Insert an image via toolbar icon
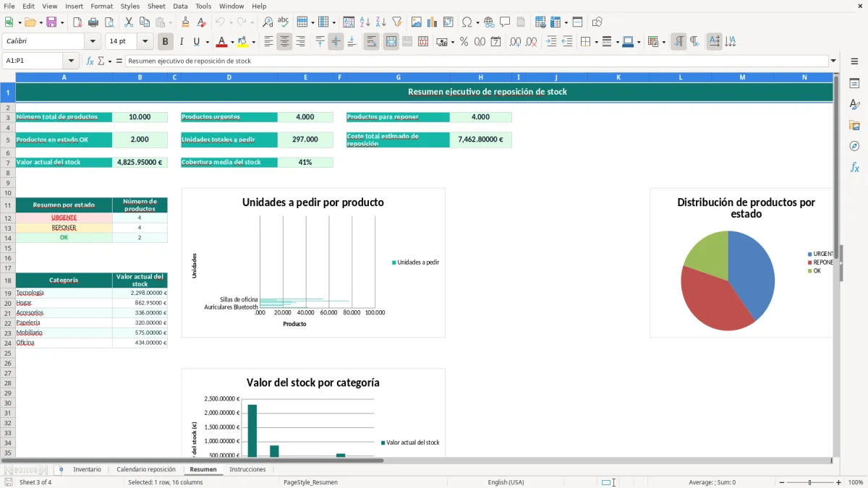Image resolution: width=868 pixels, height=488 pixels. 417,22
